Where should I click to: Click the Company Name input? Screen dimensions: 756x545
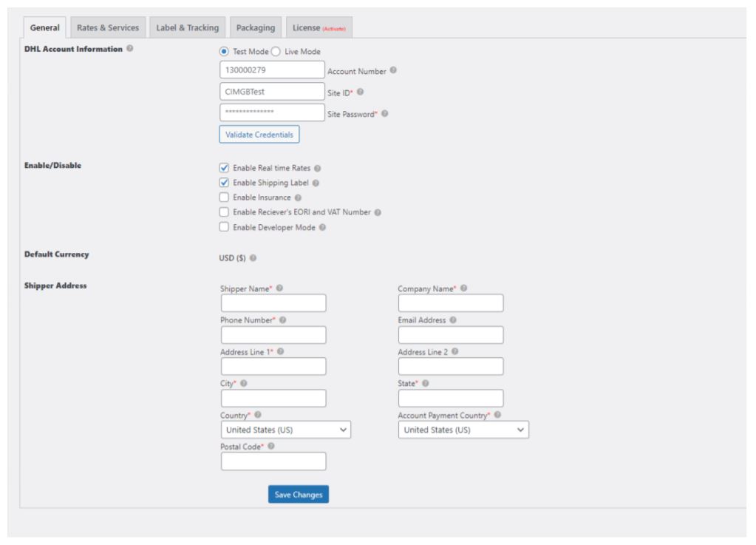[x=451, y=303]
